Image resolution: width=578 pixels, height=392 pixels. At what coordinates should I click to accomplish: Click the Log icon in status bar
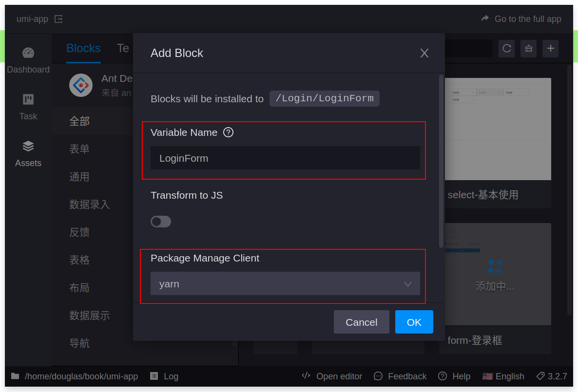(x=154, y=376)
